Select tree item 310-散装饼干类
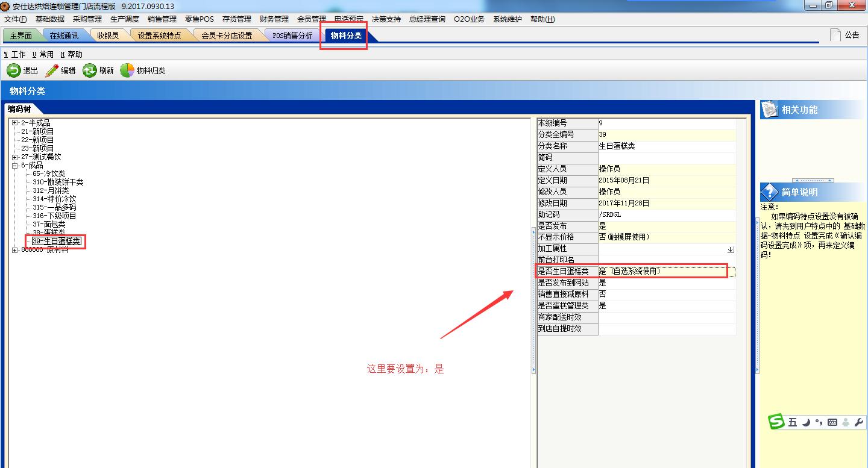Screen dimensions: 868x468 58,182
